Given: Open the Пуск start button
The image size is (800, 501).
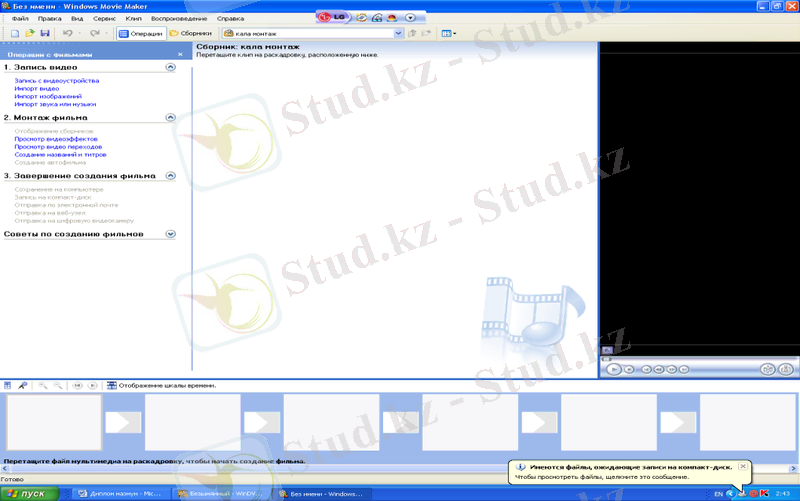Looking at the screenshot, I should (29, 493).
